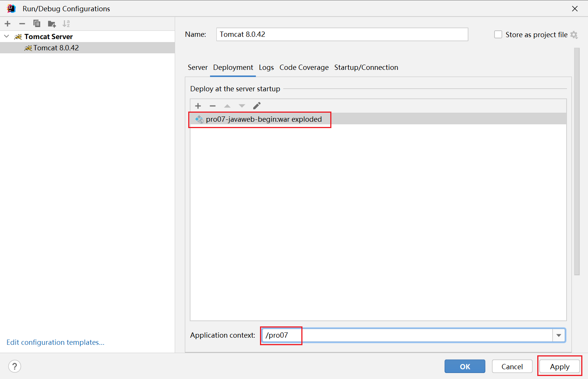Open Store as project file gear settings
Image resolution: width=588 pixels, height=379 pixels.
[574, 35]
